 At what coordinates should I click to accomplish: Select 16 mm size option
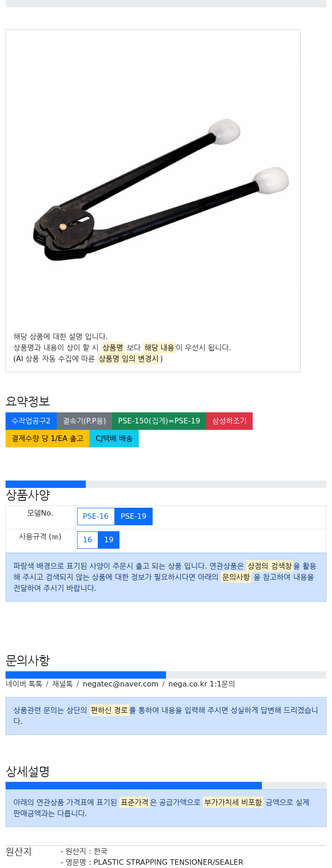[x=88, y=540]
